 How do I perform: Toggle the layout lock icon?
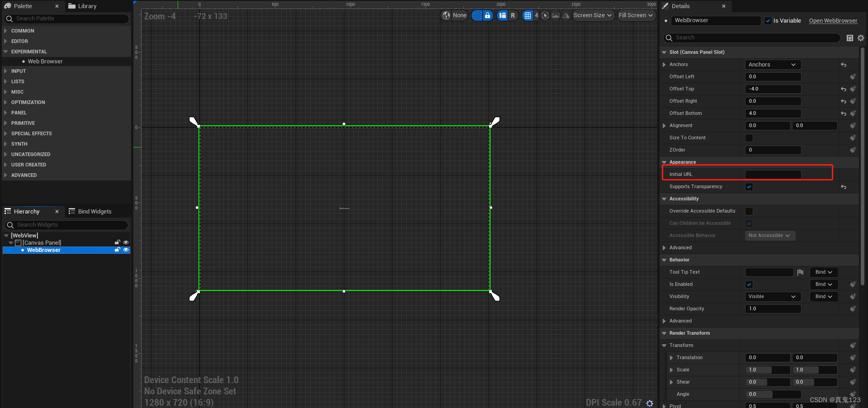coord(487,15)
